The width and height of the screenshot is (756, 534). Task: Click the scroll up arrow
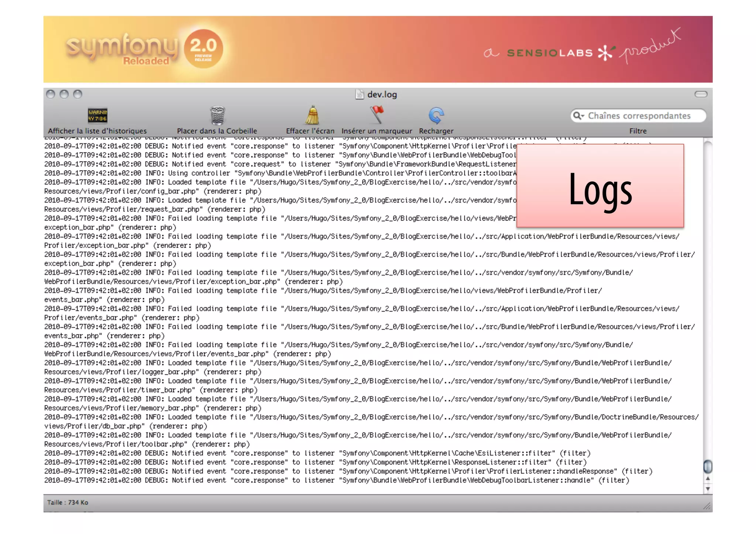(708, 479)
